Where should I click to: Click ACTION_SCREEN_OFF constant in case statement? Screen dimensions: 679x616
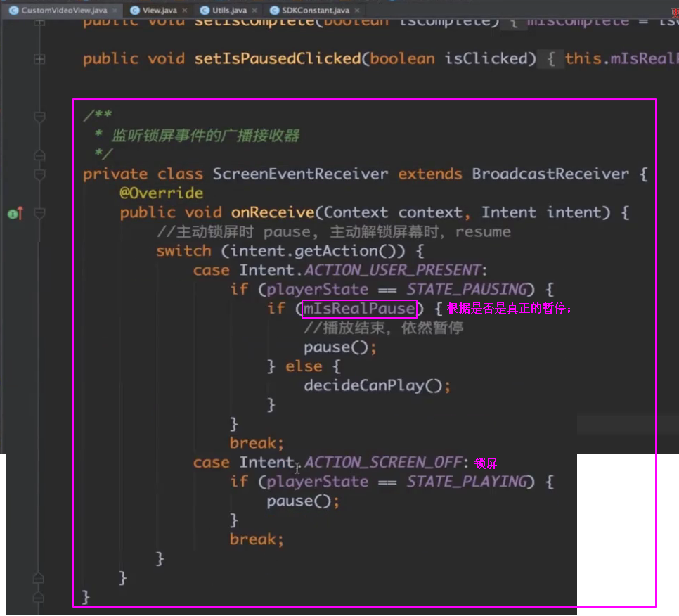coord(383,463)
